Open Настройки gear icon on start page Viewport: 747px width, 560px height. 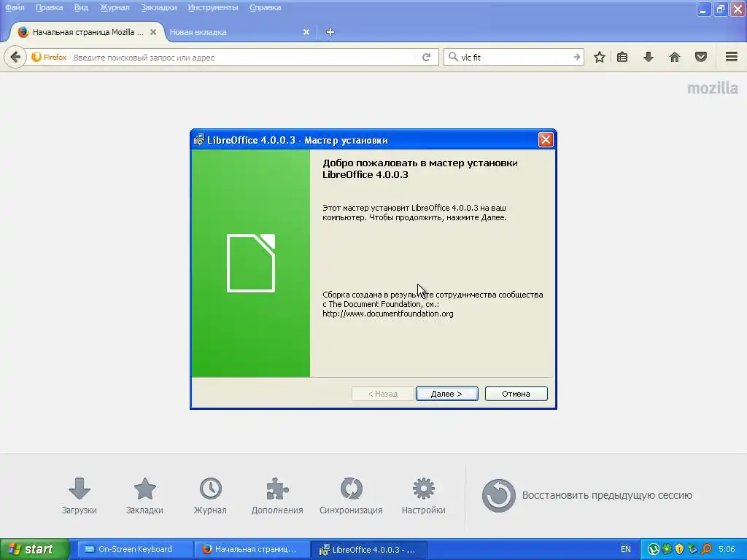click(x=424, y=496)
